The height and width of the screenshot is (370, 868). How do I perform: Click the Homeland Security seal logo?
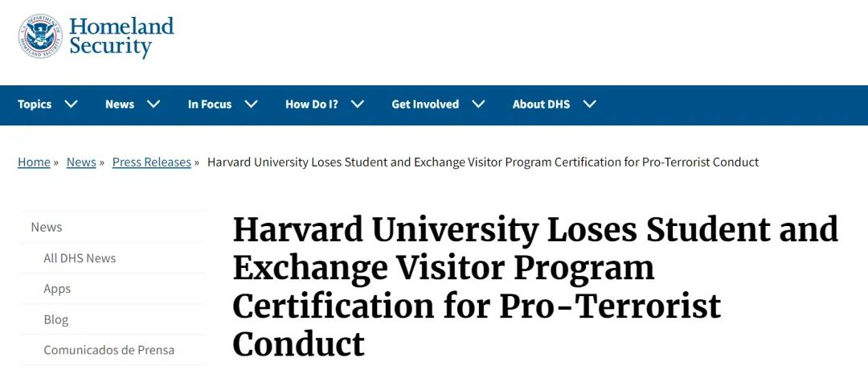tap(40, 36)
